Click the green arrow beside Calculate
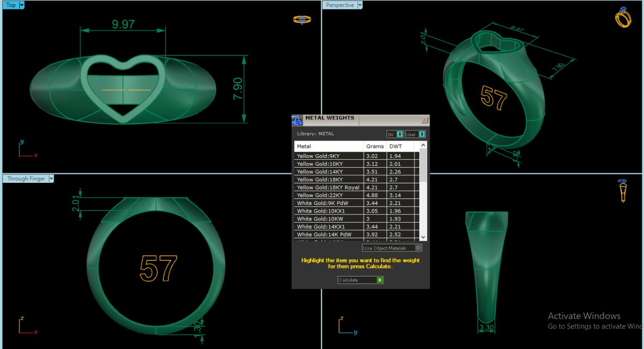The height and width of the screenshot is (349, 644). [380, 280]
